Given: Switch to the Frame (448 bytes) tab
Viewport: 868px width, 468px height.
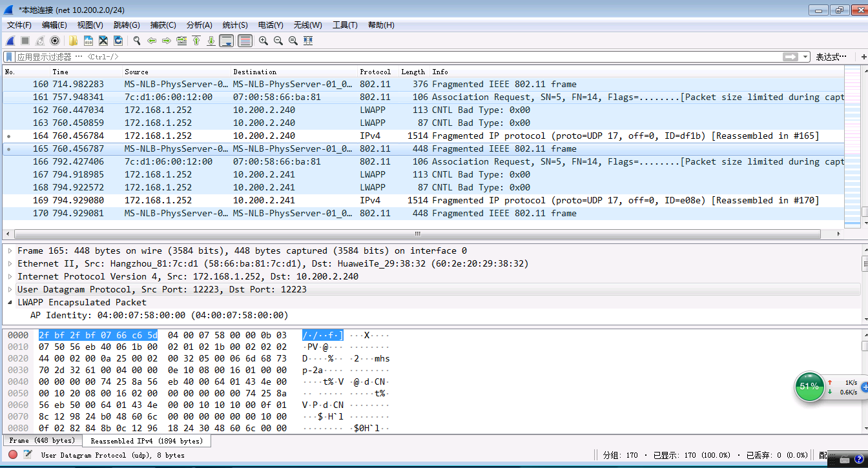Looking at the screenshot, I should pos(42,441).
